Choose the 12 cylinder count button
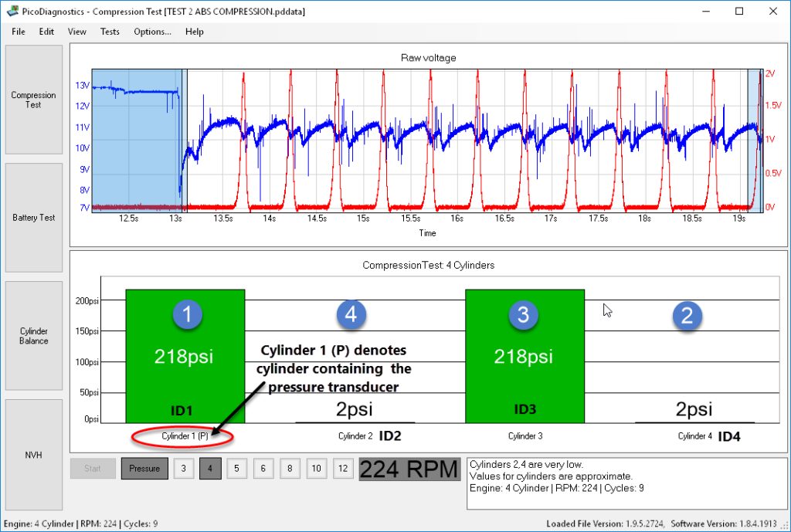The height and width of the screenshot is (532, 791). pyautogui.click(x=343, y=469)
